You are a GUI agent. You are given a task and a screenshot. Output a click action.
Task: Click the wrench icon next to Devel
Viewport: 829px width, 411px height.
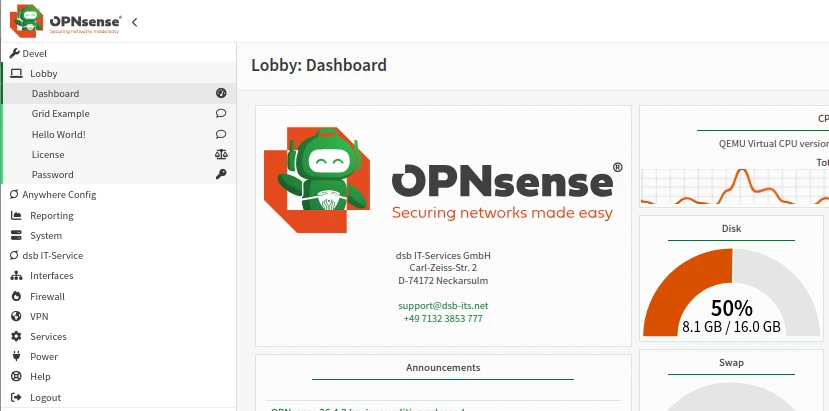(x=14, y=53)
